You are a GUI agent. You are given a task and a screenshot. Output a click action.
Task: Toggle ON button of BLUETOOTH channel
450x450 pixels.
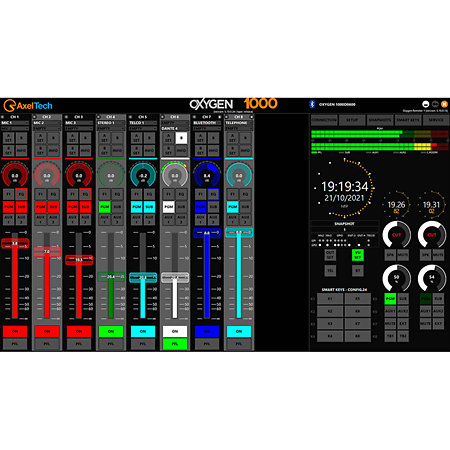pyautogui.click(x=207, y=331)
